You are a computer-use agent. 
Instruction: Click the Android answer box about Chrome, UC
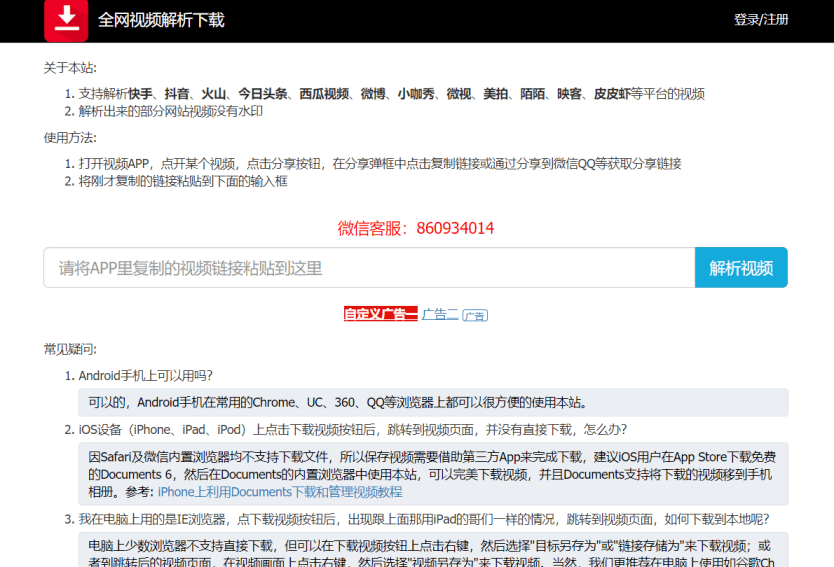point(433,403)
